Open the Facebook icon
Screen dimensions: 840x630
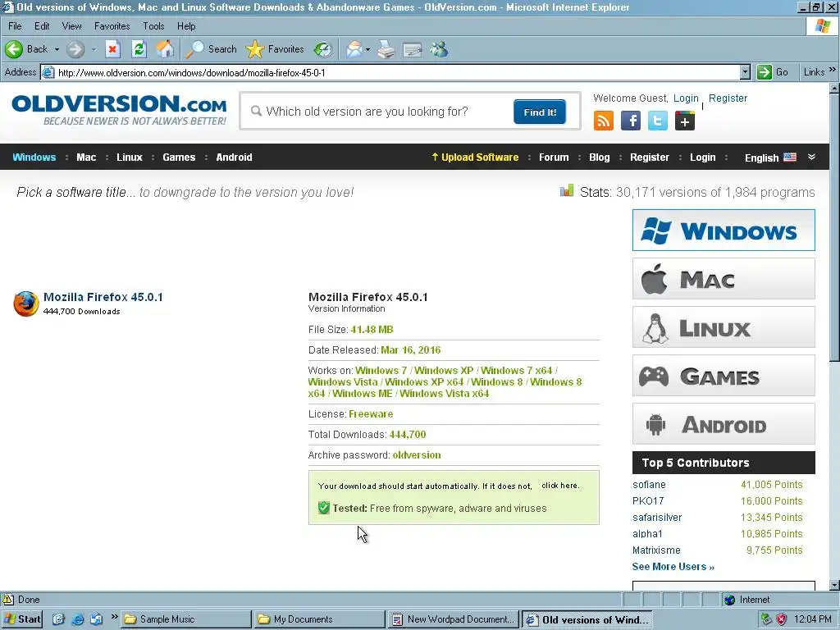click(x=631, y=121)
